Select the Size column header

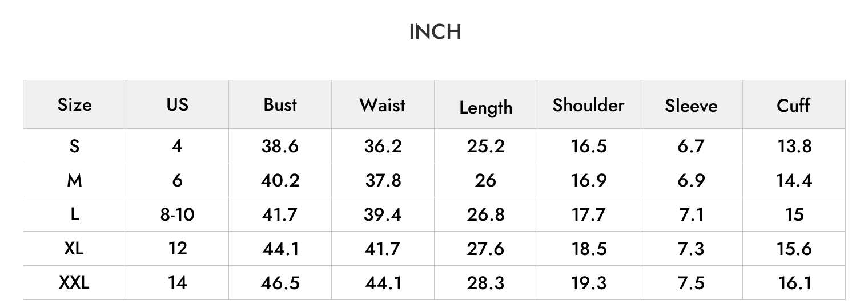coord(74,105)
